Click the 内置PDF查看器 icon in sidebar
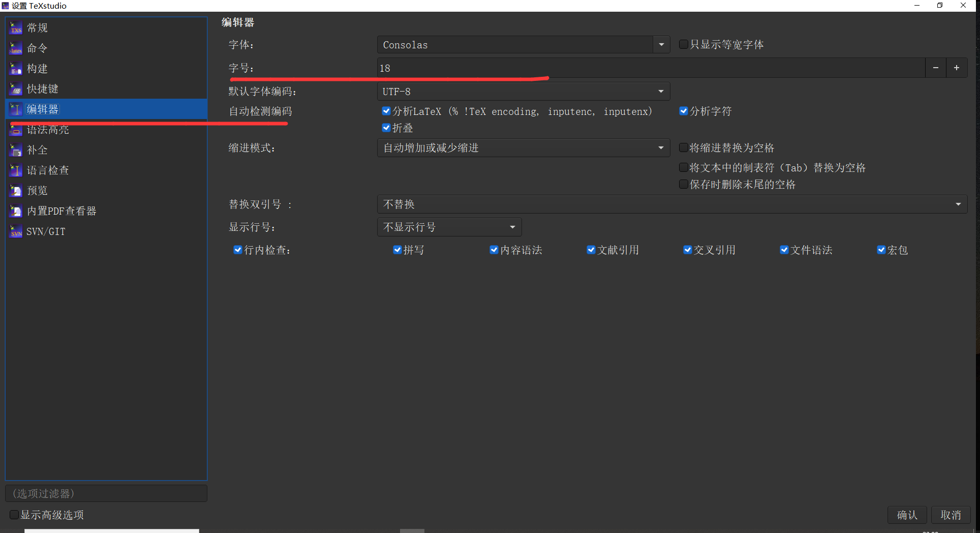Image resolution: width=980 pixels, height=533 pixels. pyautogui.click(x=16, y=211)
